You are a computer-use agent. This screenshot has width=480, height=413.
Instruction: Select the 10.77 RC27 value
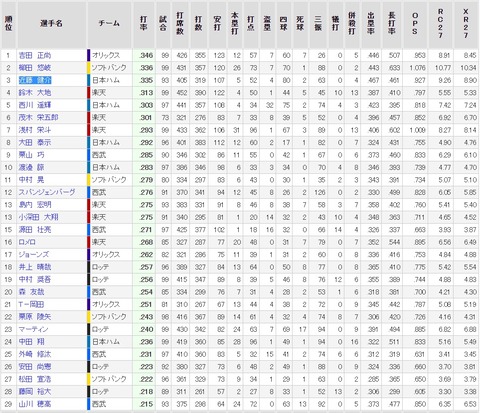click(443, 68)
